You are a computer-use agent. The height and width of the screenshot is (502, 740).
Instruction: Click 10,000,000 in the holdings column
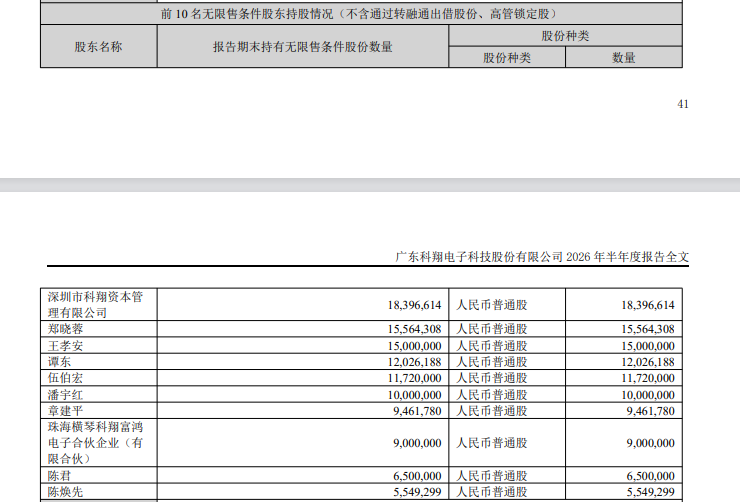414,395
